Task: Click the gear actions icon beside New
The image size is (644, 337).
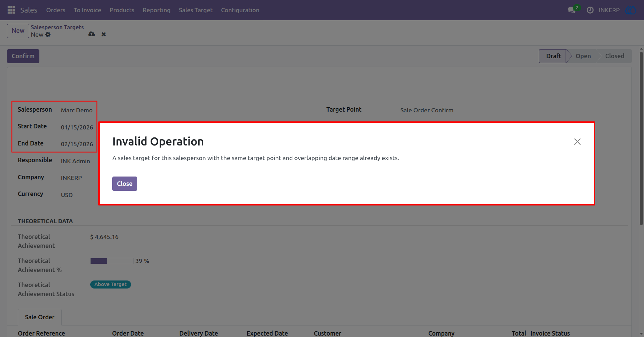Action: pos(48,35)
